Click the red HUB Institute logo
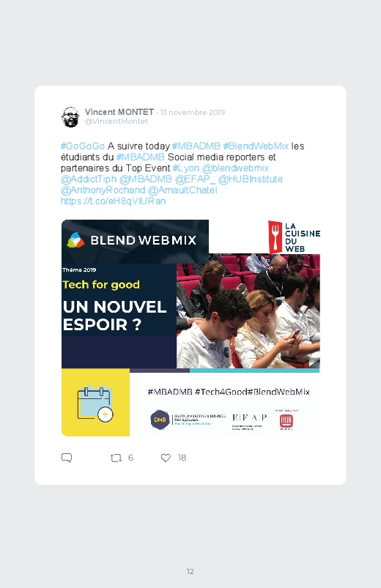381x588 pixels. [x=286, y=421]
